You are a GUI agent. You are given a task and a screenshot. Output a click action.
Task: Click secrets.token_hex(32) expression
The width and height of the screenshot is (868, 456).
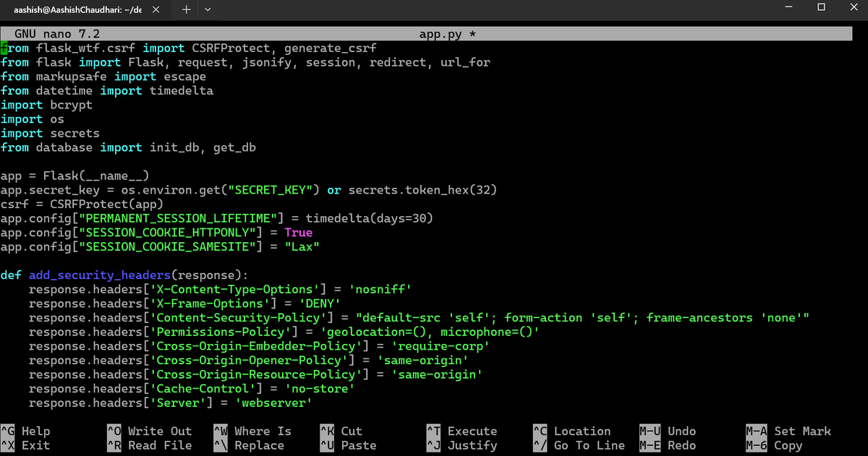click(423, 190)
